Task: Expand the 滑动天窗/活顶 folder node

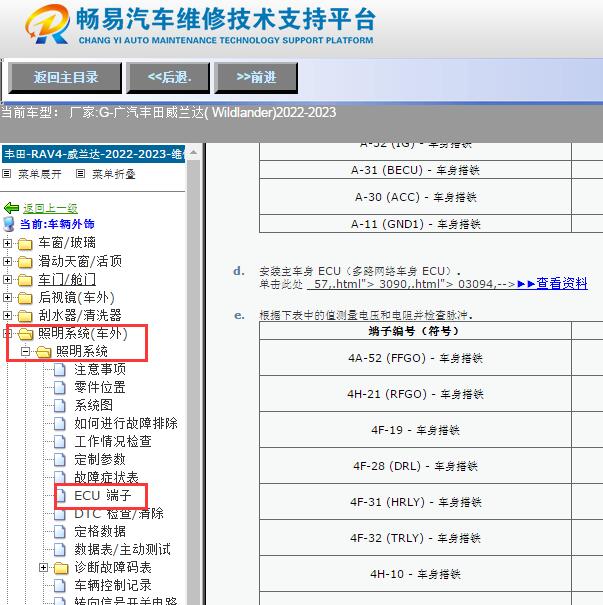Action: (7, 261)
